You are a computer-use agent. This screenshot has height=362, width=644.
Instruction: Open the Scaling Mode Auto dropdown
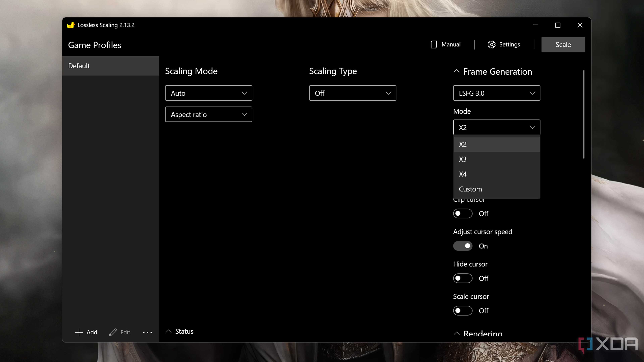208,93
